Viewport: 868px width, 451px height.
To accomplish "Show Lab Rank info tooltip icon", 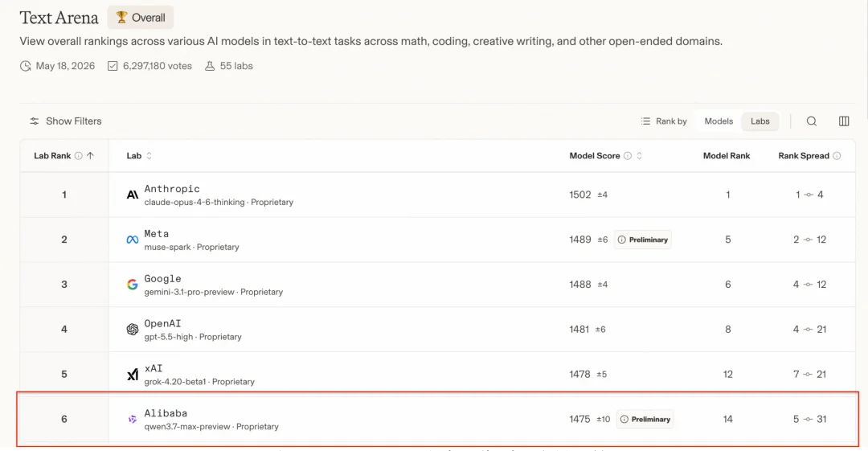I will (79, 156).
